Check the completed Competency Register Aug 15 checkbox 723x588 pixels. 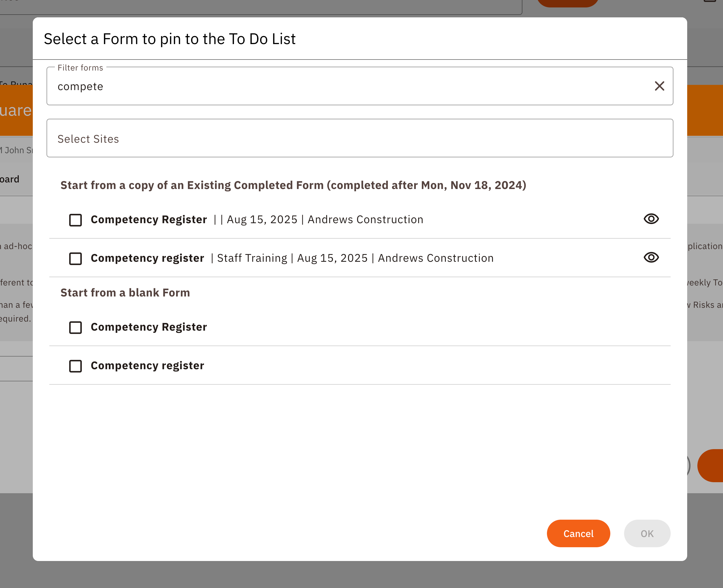pos(75,220)
